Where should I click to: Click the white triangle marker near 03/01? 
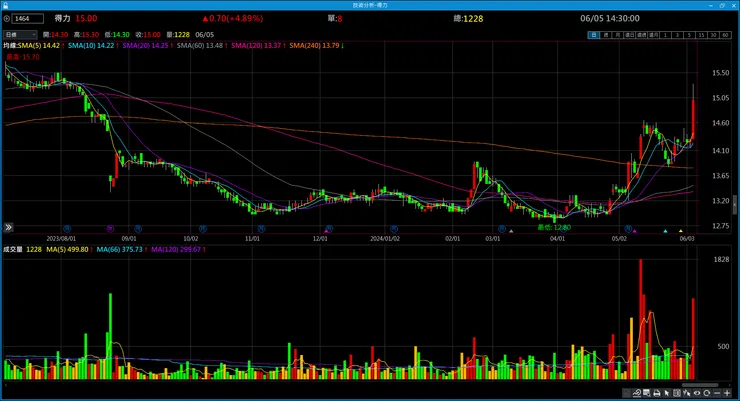click(x=511, y=231)
